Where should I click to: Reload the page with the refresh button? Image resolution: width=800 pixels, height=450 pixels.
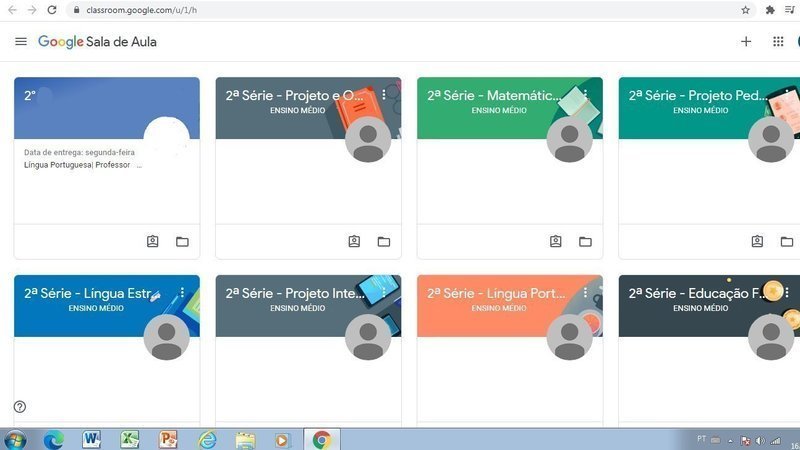[52, 10]
